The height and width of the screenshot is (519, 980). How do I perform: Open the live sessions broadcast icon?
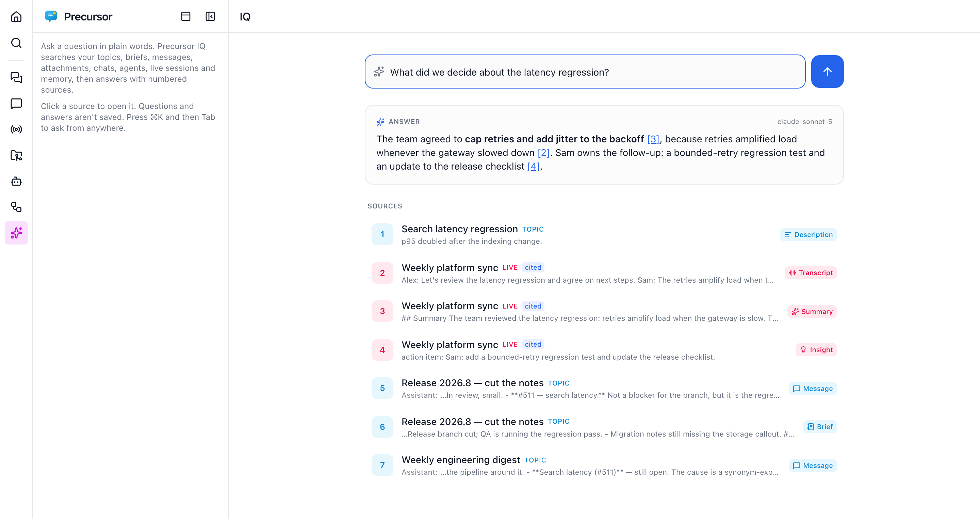16,129
